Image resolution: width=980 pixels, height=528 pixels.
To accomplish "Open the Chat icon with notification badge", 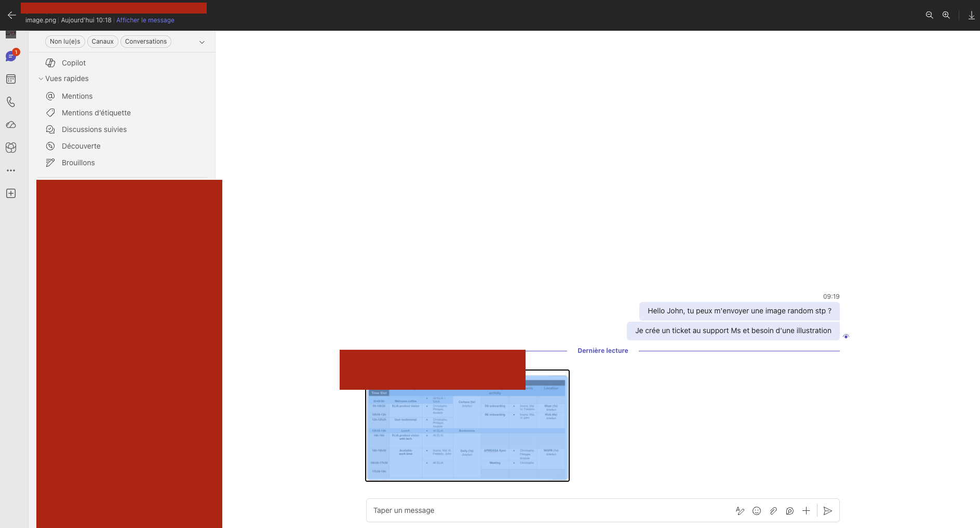I will [x=11, y=56].
